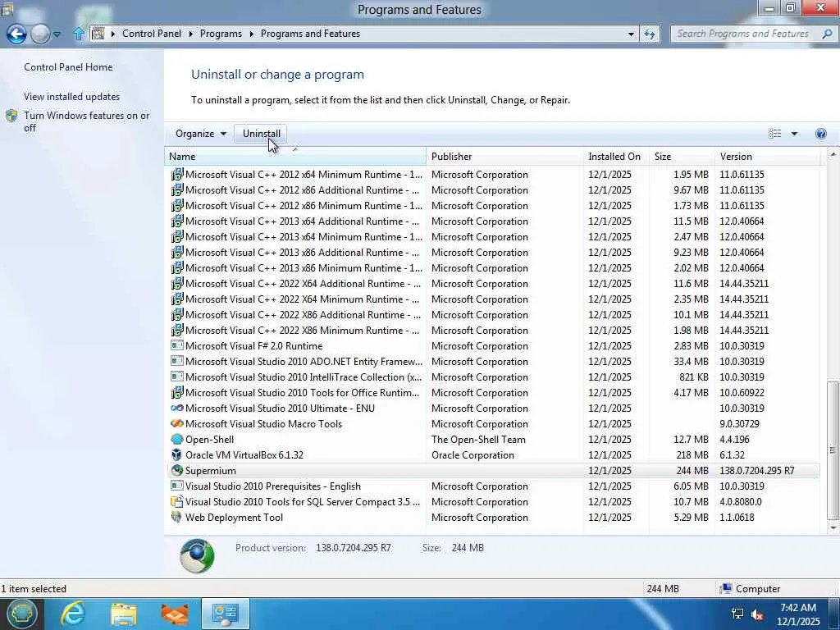Screen dimensions: 840x630
Task: Open the address bar history dropdown
Action: coord(631,34)
